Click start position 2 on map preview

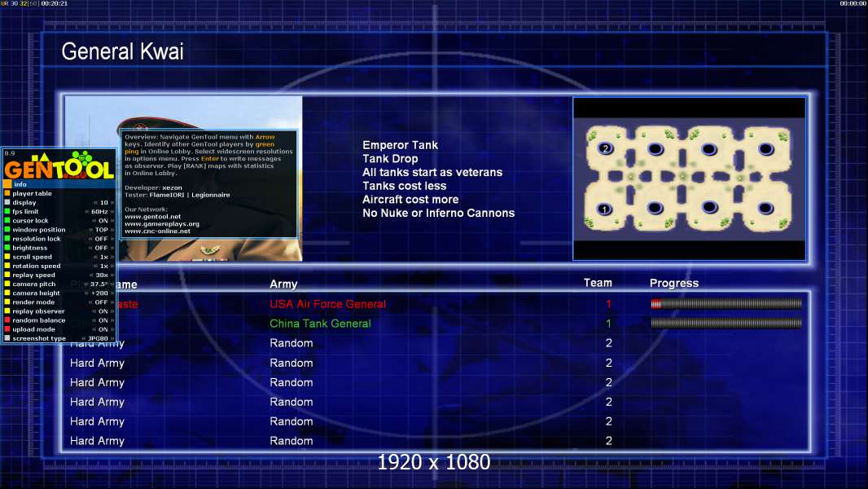click(606, 148)
